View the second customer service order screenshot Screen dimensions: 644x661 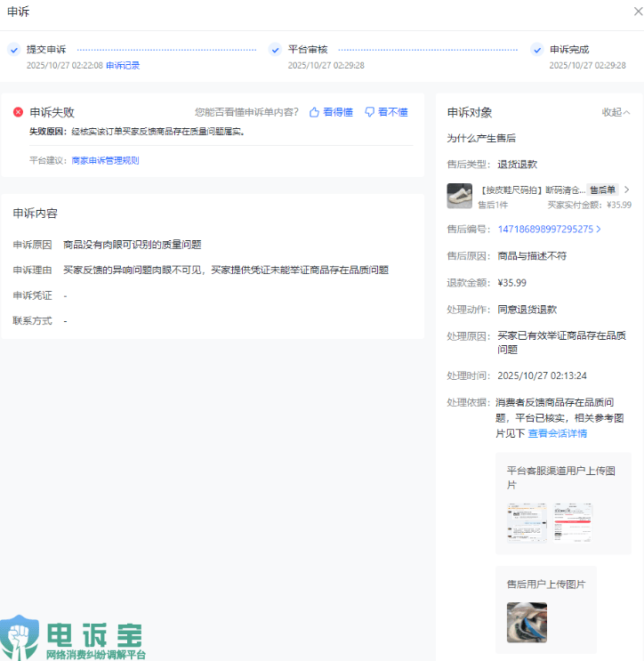[573, 523]
